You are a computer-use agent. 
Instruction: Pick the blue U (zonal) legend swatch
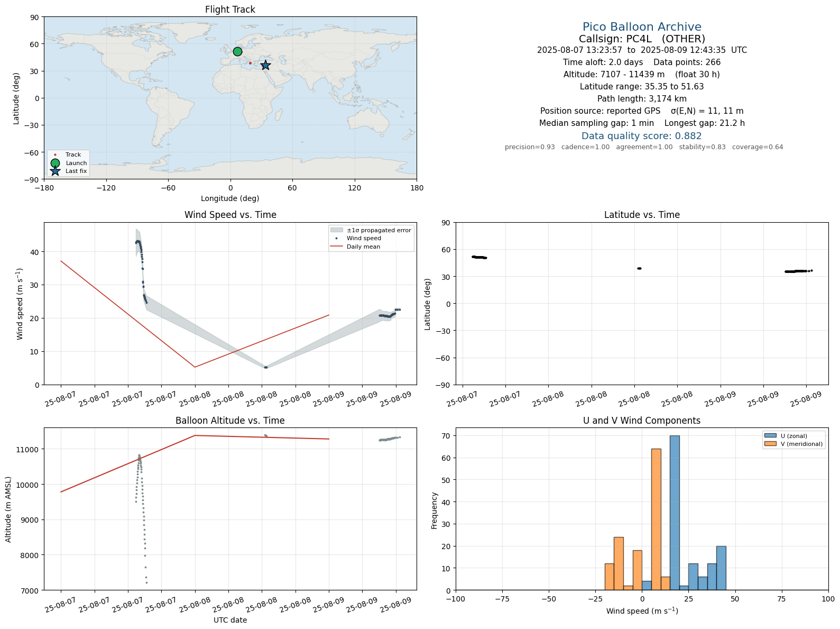click(x=770, y=436)
